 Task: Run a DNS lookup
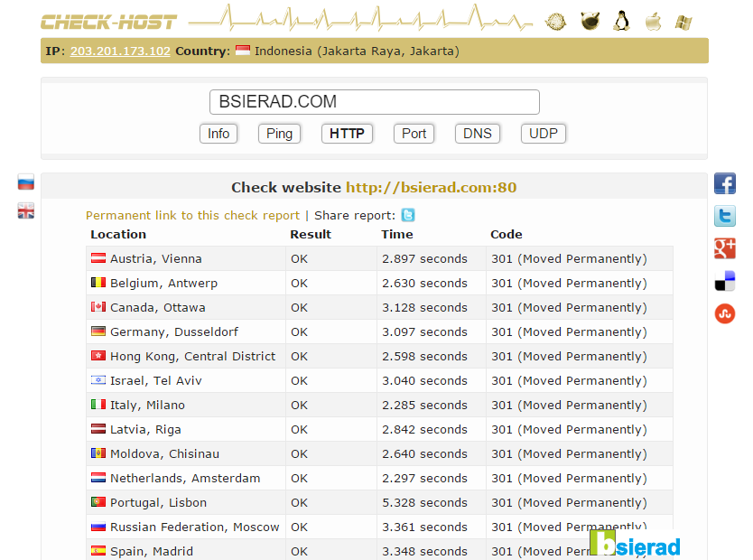click(x=478, y=134)
